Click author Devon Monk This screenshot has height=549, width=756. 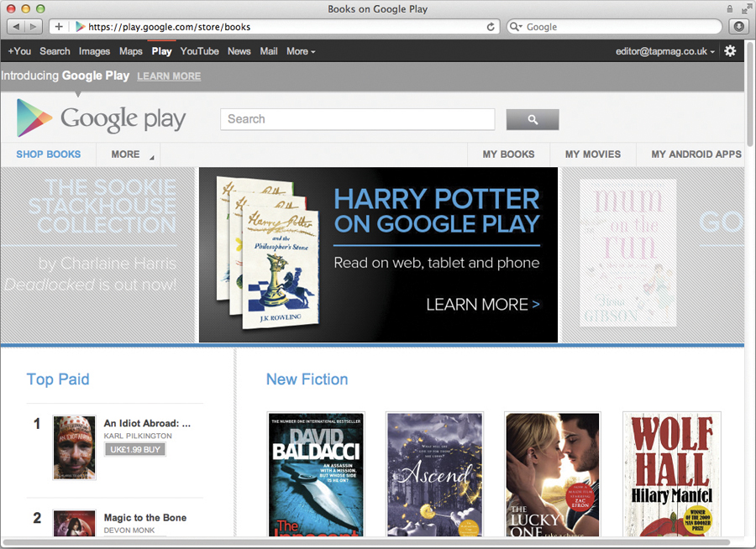click(x=129, y=531)
